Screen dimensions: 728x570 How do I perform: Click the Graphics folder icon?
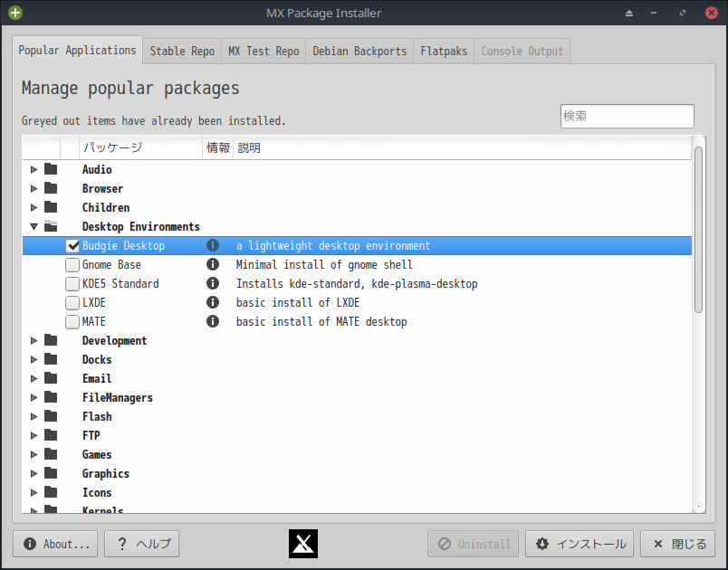pos(51,473)
